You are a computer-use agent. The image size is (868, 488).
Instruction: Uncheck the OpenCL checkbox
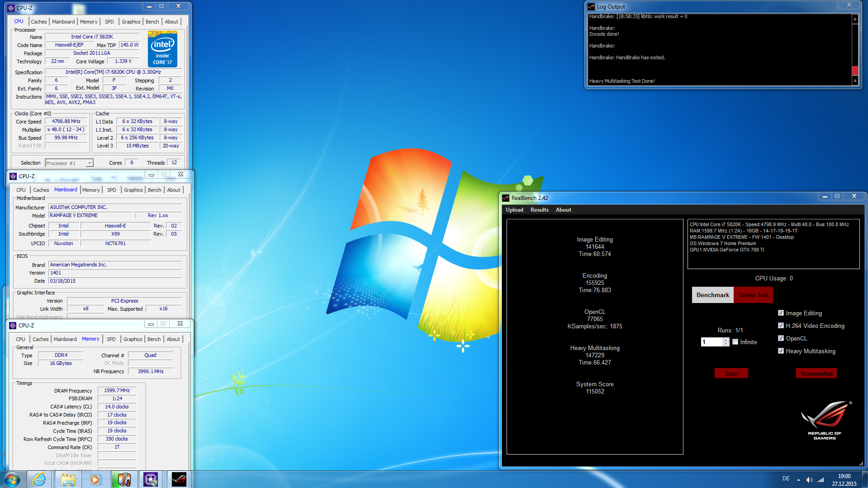pos(781,338)
